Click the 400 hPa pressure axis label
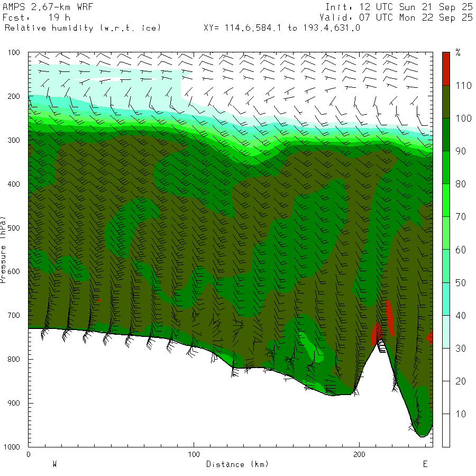476x476 pixels. (x=14, y=184)
